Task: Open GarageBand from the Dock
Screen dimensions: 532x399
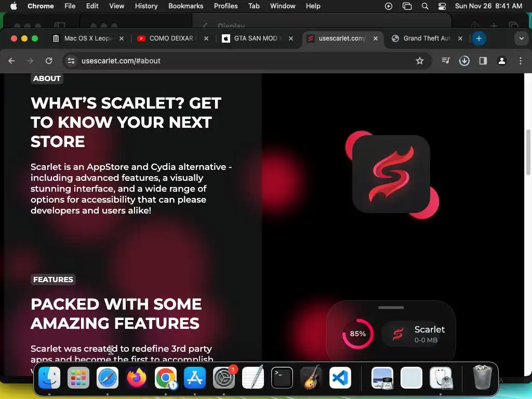Action: pyautogui.click(x=311, y=378)
